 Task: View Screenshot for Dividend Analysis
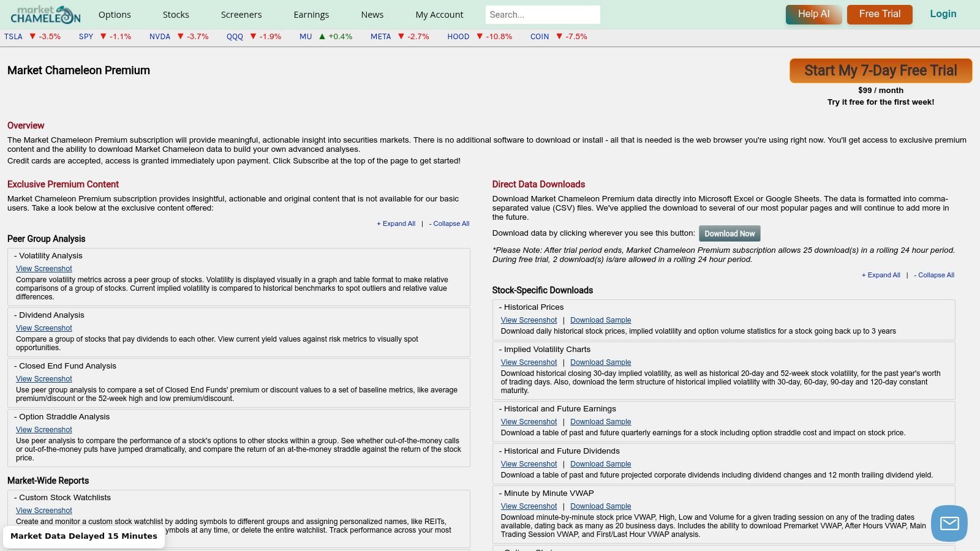point(44,328)
